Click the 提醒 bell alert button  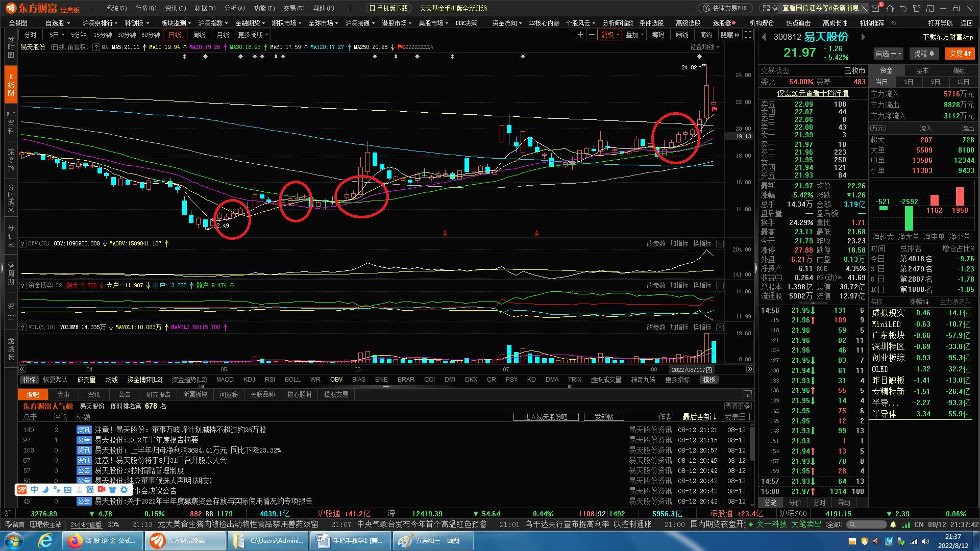coord(924,54)
